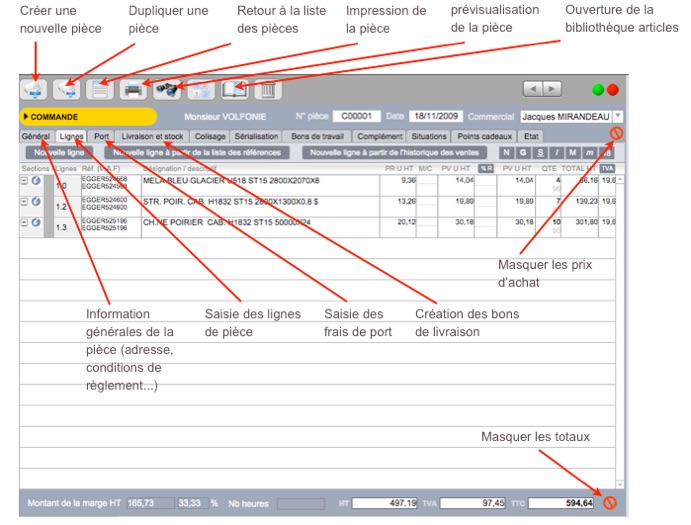This screenshot has height=525, width=691.
Task: Preview the document with binoculars icon
Action: (x=167, y=90)
